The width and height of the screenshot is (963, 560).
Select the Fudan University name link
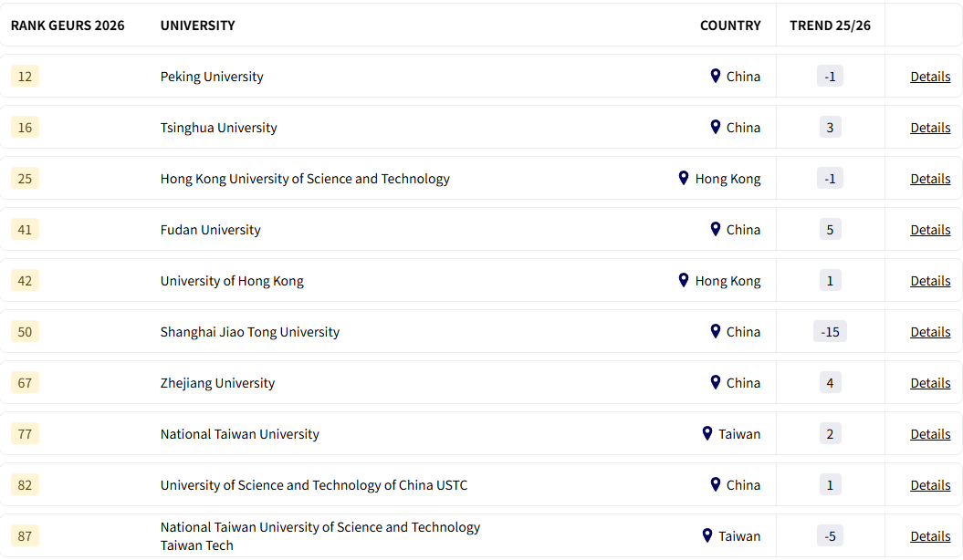[x=210, y=229]
